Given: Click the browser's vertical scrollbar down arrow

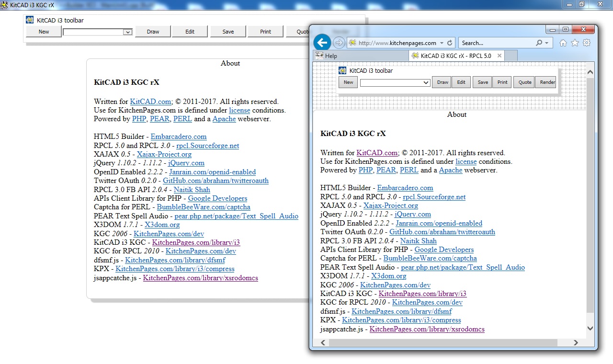Looking at the screenshot, I should 590,329.
